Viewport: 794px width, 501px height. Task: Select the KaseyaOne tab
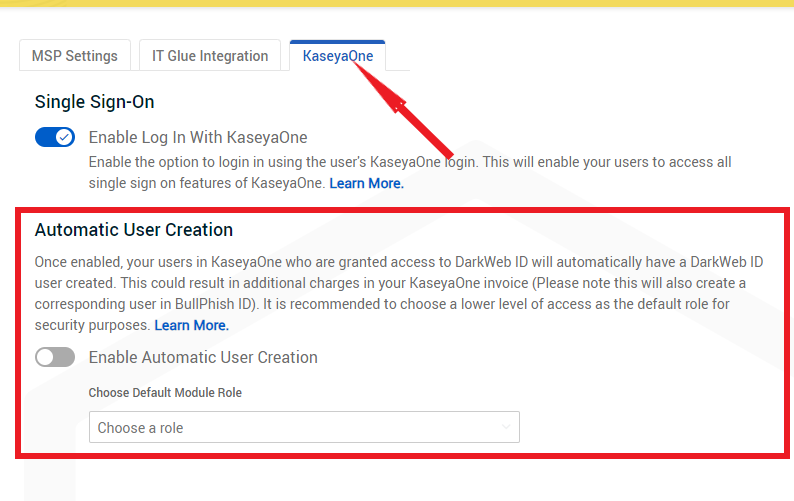pos(338,56)
